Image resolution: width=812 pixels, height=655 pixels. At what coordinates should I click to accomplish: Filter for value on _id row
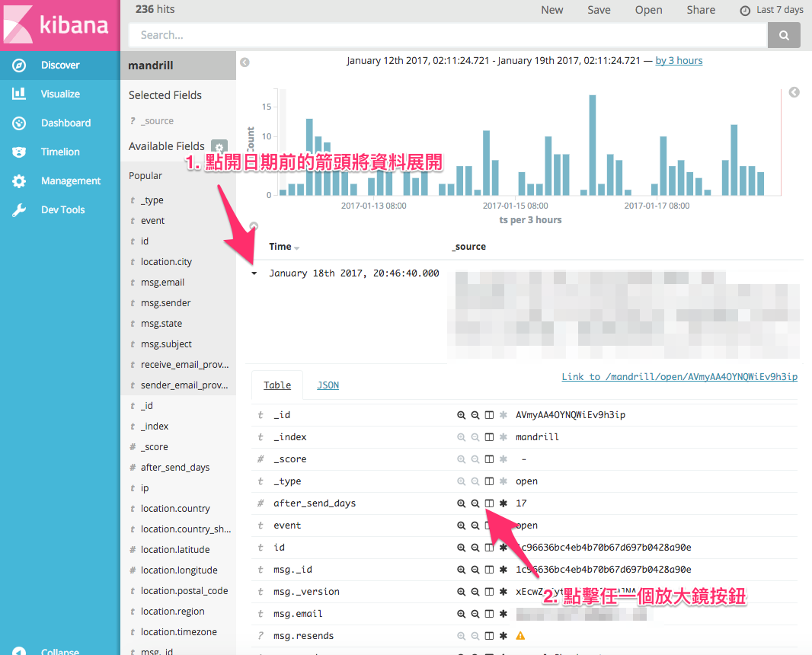pyautogui.click(x=461, y=415)
